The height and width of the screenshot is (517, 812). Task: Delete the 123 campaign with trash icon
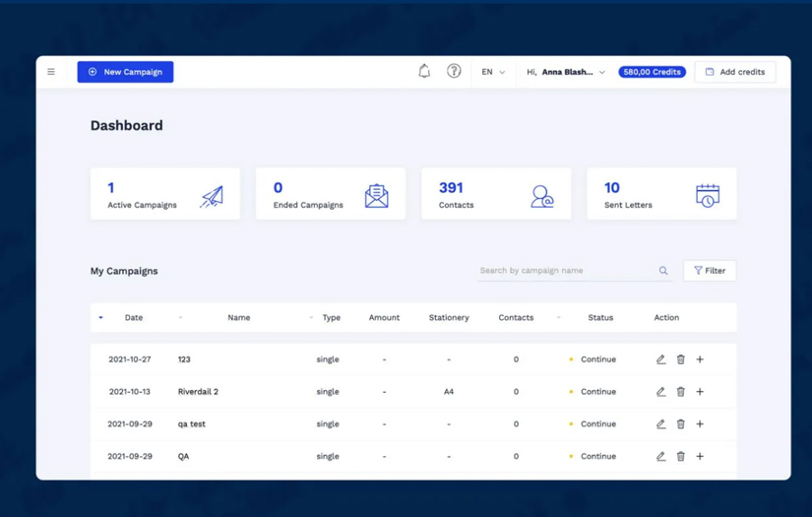[x=680, y=359]
